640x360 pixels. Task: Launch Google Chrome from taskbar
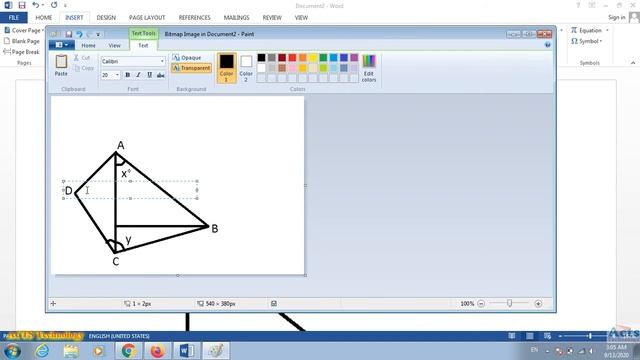(x=129, y=351)
